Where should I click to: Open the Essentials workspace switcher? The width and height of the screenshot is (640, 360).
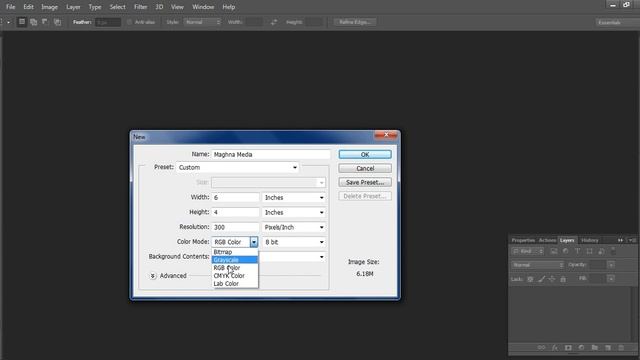(x=617, y=22)
